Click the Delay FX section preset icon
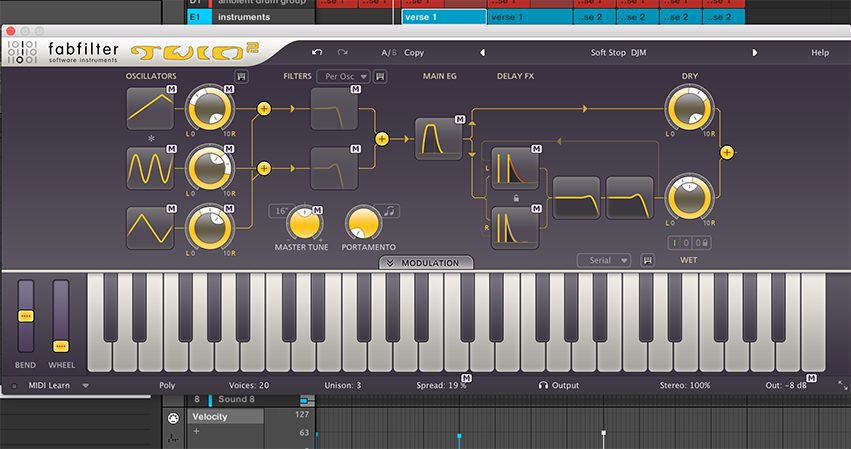This screenshot has height=449, width=851. 648,260
